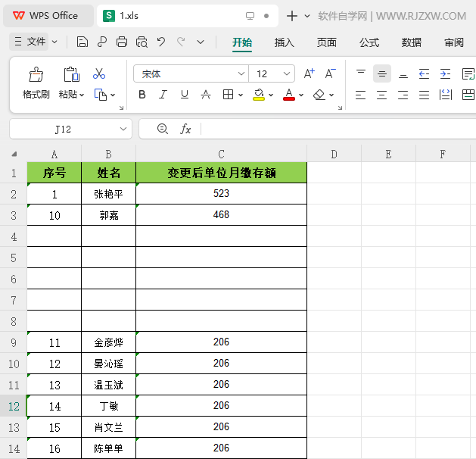Open clipboard group dialog launcher
The image size is (476, 459).
tap(121, 108)
